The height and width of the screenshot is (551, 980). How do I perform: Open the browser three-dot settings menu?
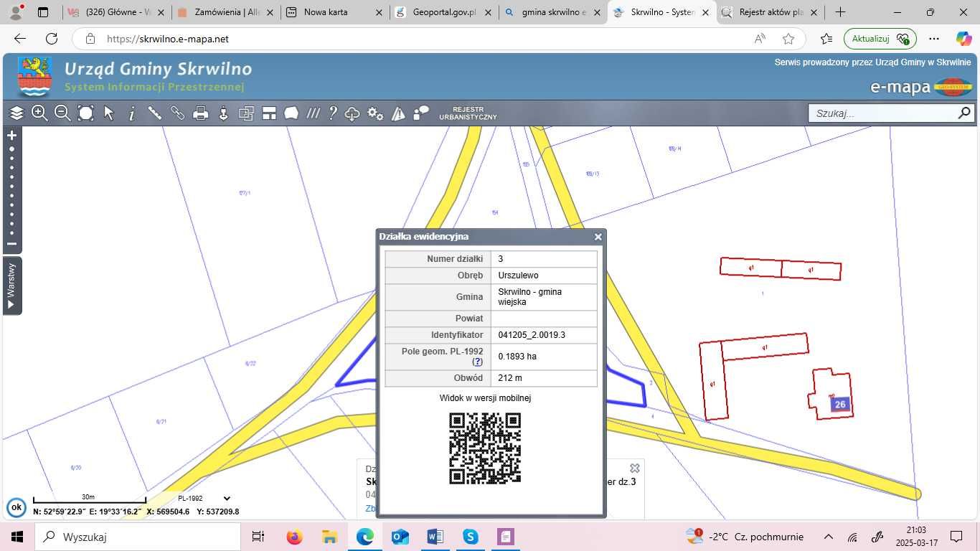click(x=934, y=39)
